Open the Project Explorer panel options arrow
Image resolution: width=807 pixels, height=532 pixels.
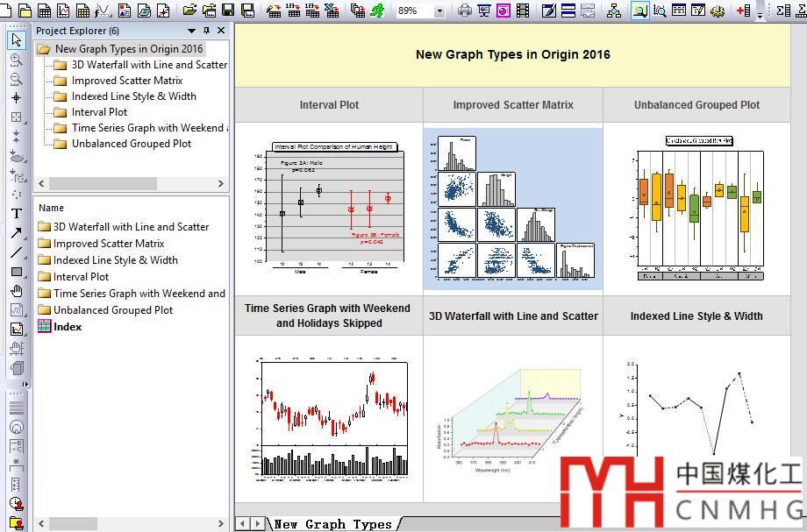pos(192,31)
